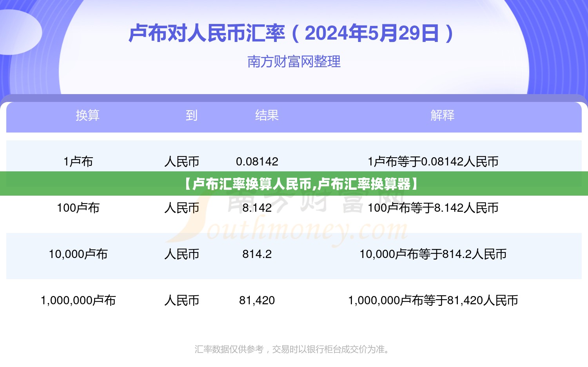Click the title 卢布对人民币汇率（2024年5月29日）
The image size is (588, 367).
[291, 33]
